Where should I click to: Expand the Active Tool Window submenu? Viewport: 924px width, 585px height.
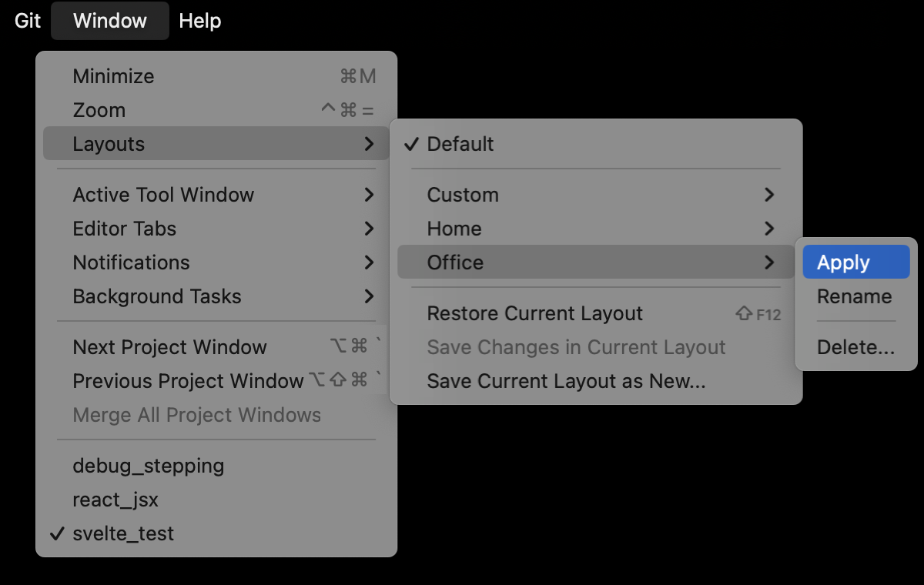163,195
